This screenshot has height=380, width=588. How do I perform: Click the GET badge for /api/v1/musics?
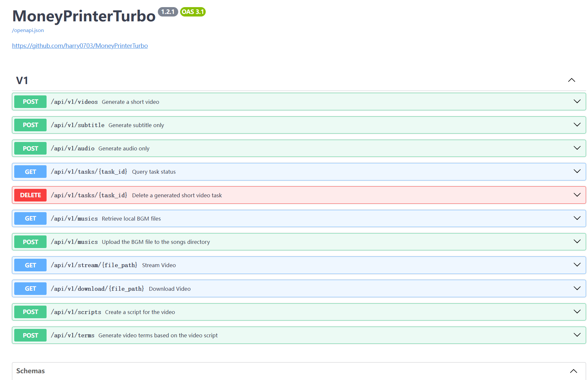[x=30, y=218]
